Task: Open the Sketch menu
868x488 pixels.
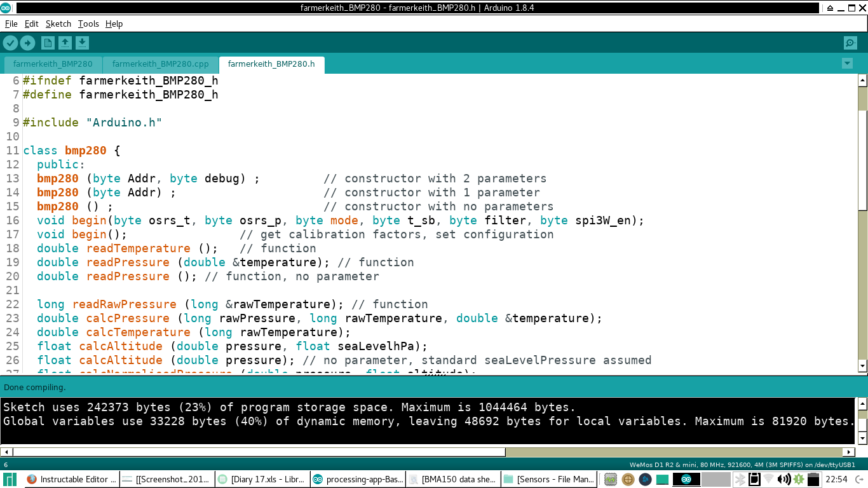Action: click(x=58, y=24)
